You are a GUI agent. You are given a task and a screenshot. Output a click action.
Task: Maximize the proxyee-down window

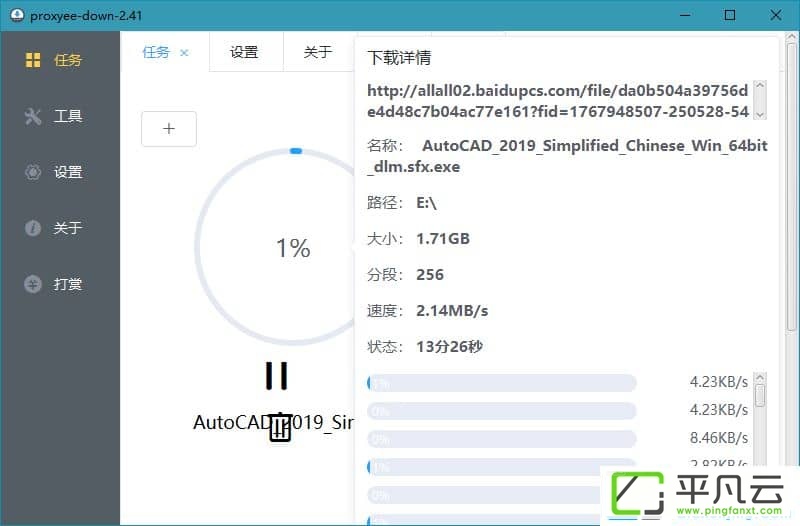coord(730,15)
